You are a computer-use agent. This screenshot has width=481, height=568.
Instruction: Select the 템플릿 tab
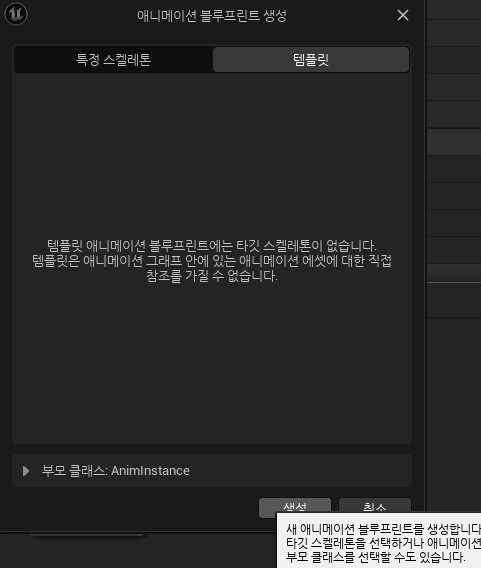[311, 59]
